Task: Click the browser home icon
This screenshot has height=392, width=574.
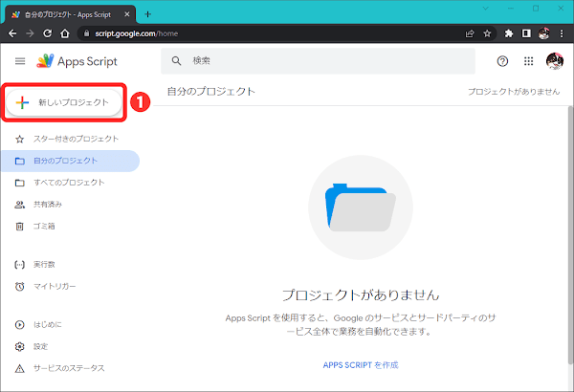Action: (x=65, y=33)
